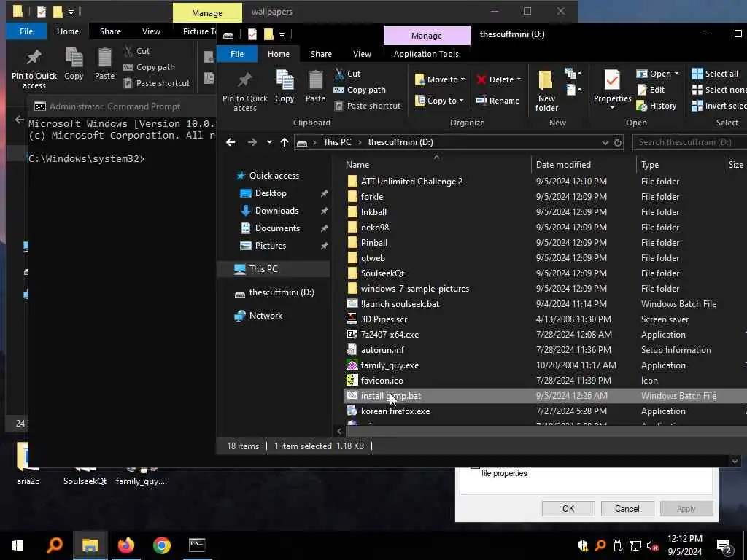747x560 pixels.
Task: Open the File tab in wallpapers window
Action: (x=26, y=31)
